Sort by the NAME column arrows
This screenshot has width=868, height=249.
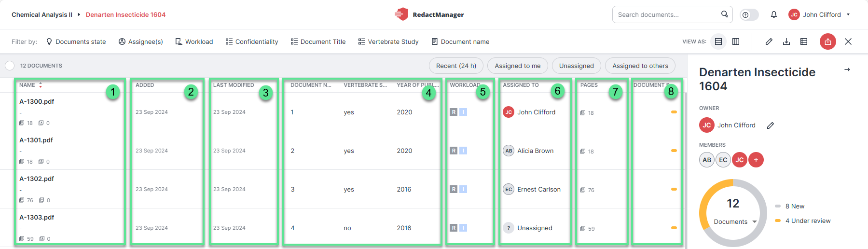pos(41,85)
